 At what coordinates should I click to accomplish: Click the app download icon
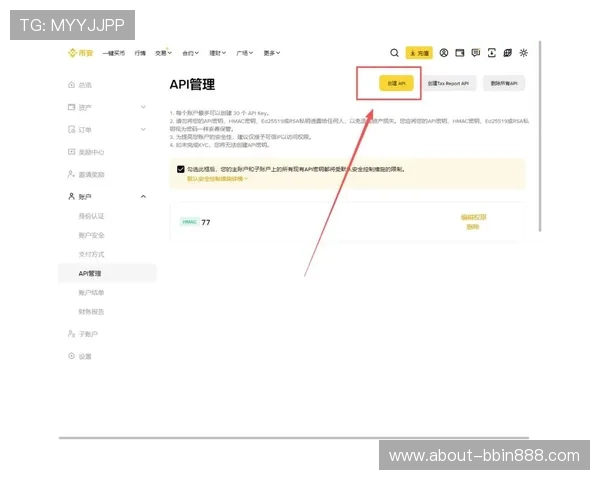click(x=492, y=53)
